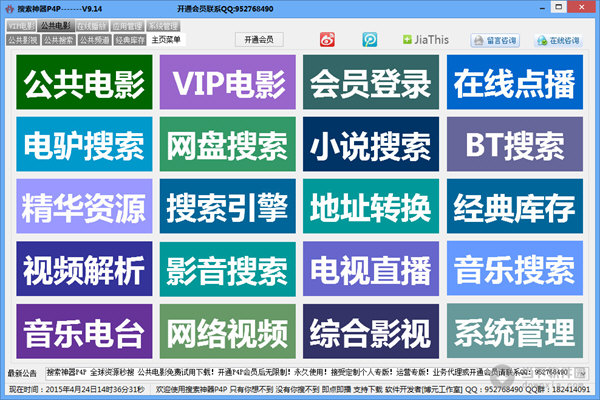The width and height of the screenshot is (600, 400).
Task: Launch the 在线点播 tile
Action: [515, 82]
